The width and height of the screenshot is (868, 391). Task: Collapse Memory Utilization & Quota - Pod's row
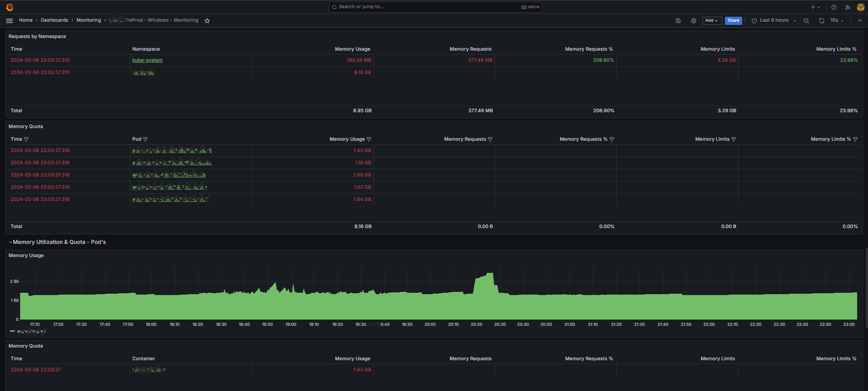pyautogui.click(x=57, y=242)
